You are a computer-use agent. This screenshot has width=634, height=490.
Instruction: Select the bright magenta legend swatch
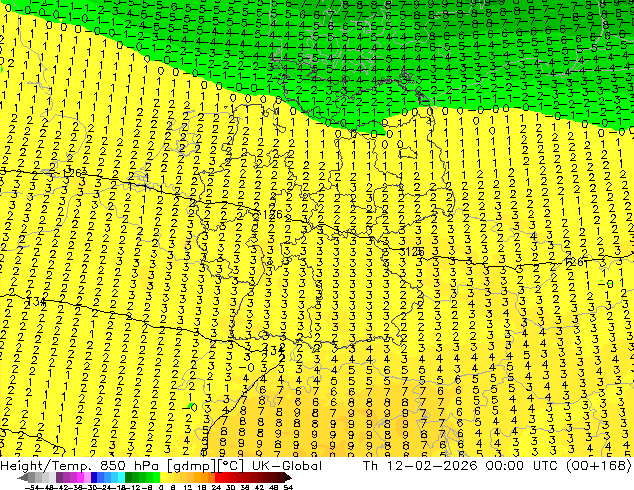pyautogui.click(x=80, y=477)
